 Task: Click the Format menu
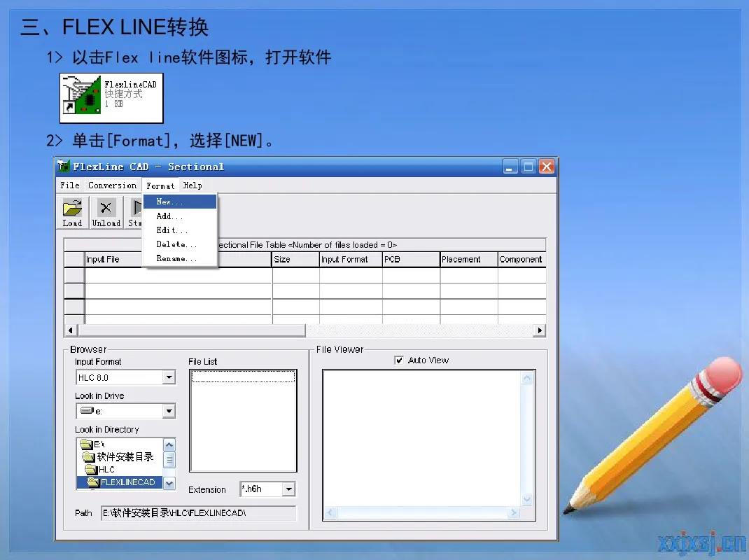(x=160, y=186)
